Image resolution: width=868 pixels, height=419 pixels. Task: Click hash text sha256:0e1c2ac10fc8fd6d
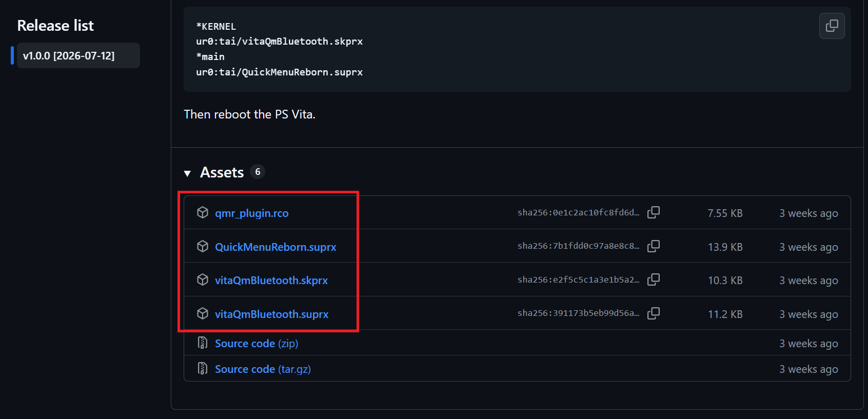[x=578, y=212]
